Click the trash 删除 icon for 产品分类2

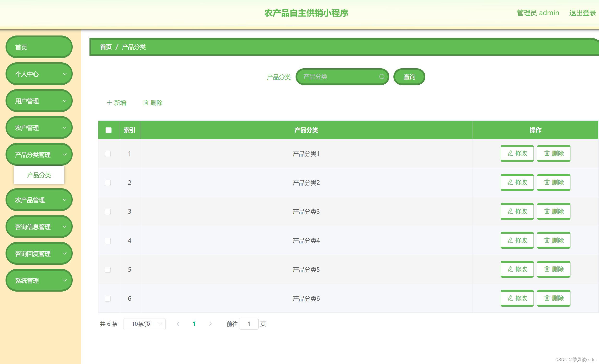pyautogui.click(x=547, y=182)
